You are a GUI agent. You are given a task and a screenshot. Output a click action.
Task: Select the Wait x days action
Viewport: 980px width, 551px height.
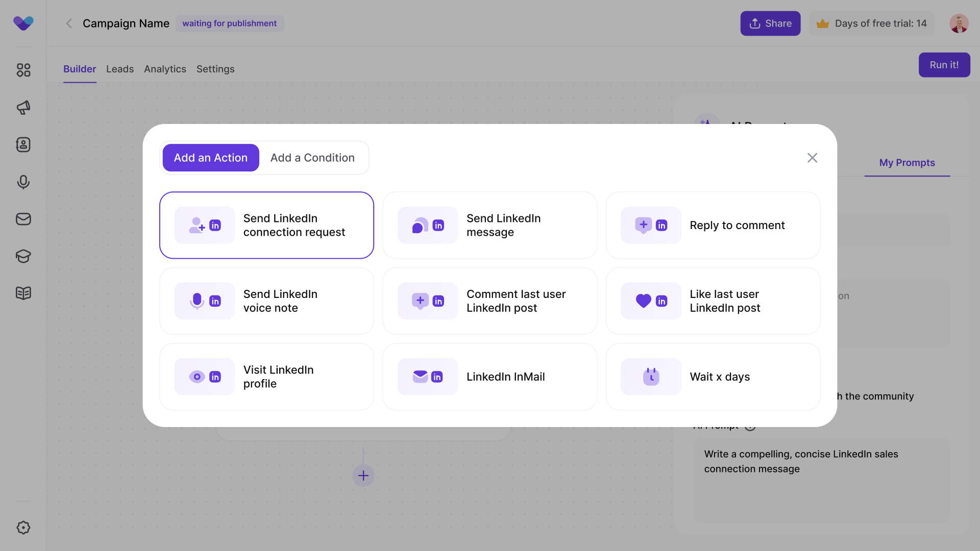coord(713,377)
